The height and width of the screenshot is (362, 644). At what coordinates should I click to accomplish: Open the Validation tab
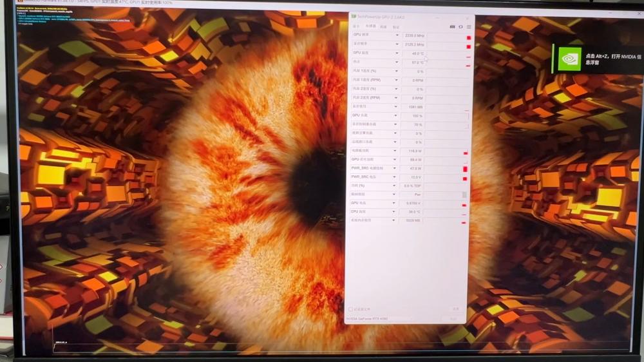click(396, 26)
